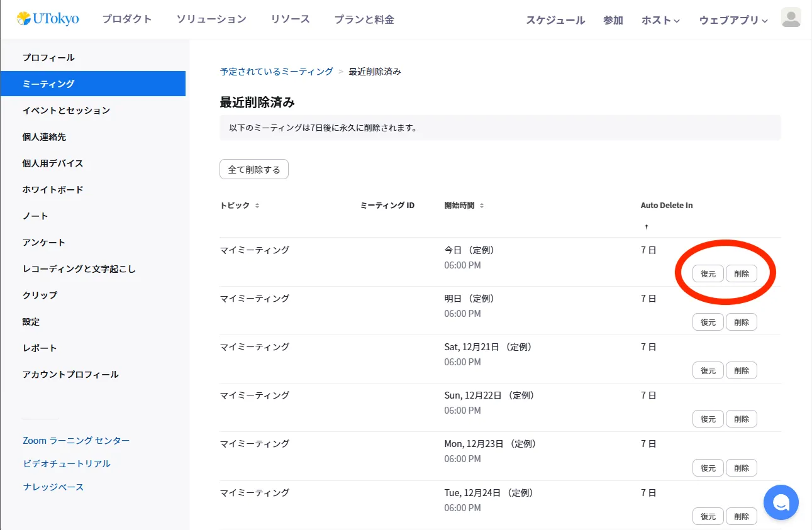Open the プロダクト menu
The image size is (812, 530).
click(127, 19)
